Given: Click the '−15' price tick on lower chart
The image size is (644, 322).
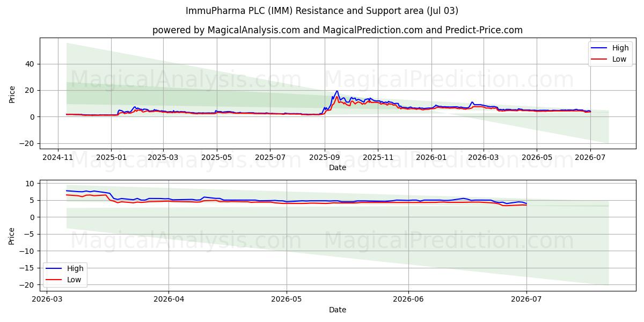Looking at the screenshot, I should (x=27, y=268).
